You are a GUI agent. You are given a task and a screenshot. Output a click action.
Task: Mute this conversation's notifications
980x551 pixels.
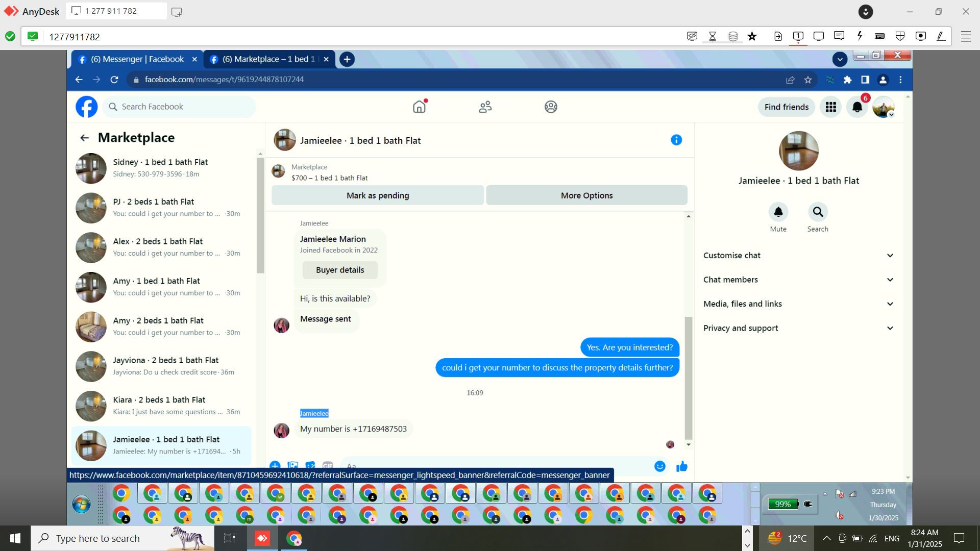point(778,212)
